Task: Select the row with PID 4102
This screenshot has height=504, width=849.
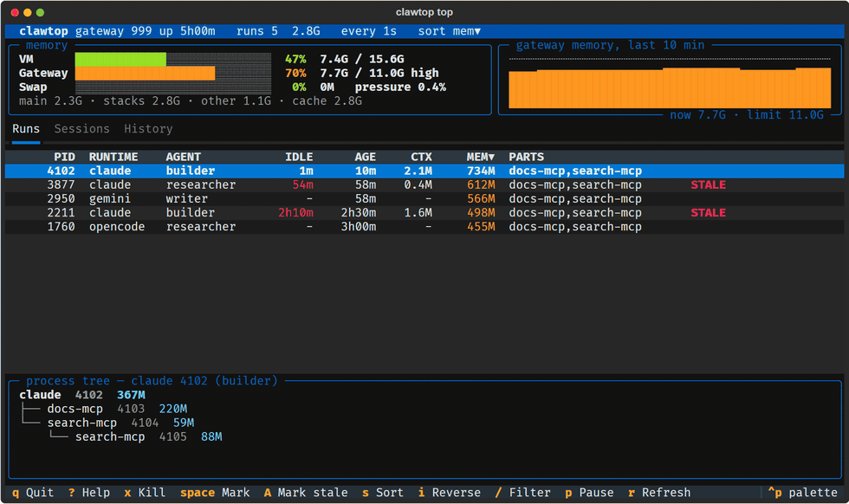Action: pyautogui.click(x=424, y=171)
